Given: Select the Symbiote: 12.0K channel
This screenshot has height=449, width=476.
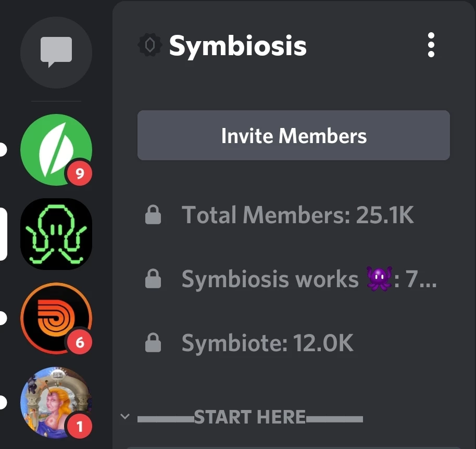Looking at the screenshot, I should pyautogui.click(x=294, y=343).
